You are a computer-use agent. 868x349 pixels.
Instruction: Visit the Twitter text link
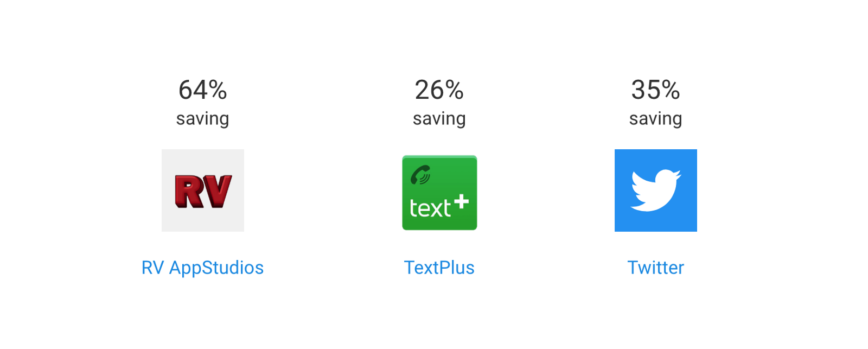[655, 268]
